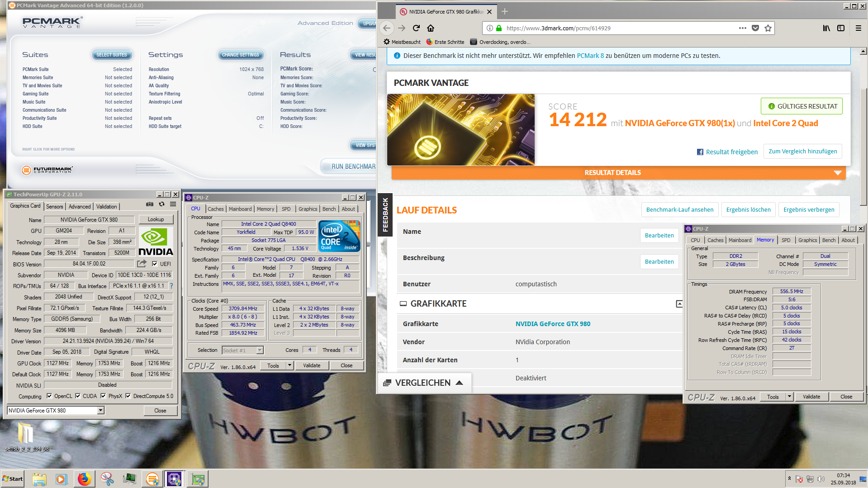This screenshot has height=488, width=868.
Task: Click the PCMark Vantage score thumbnail image
Action: (x=461, y=130)
